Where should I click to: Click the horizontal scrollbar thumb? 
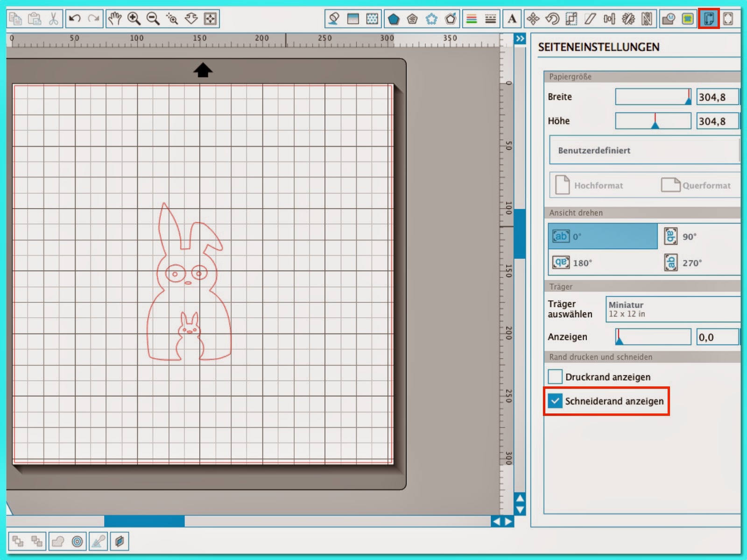tap(144, 521)
